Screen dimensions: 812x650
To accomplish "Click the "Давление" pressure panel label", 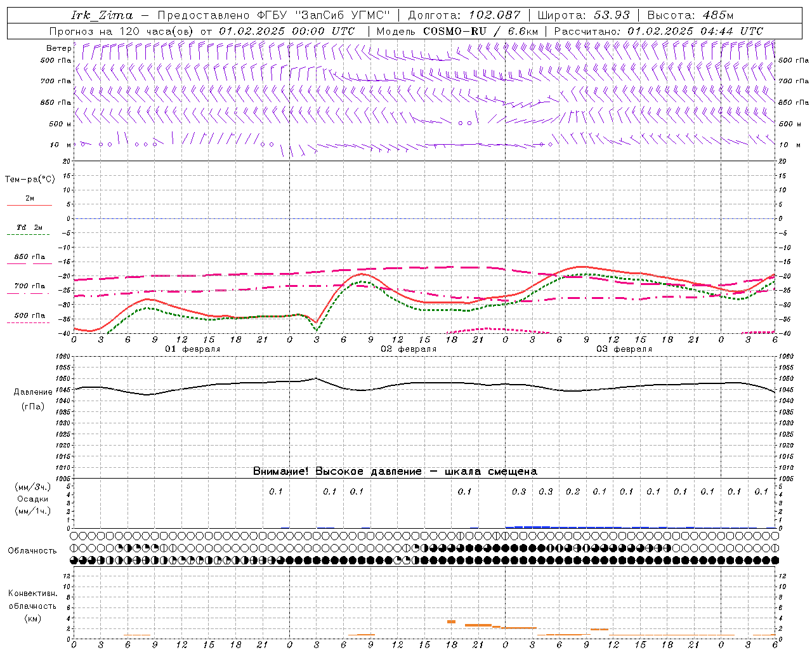I will pos(33,392).
